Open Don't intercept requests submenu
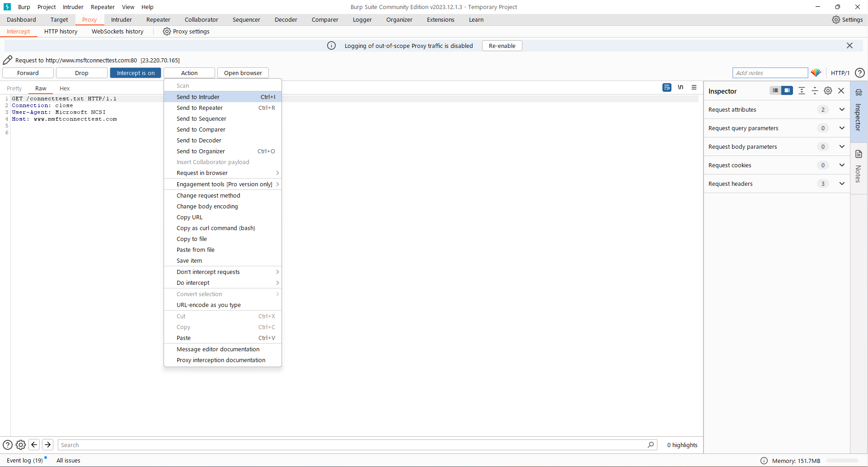The image size is (868, 467). click(x=223, y=272)
